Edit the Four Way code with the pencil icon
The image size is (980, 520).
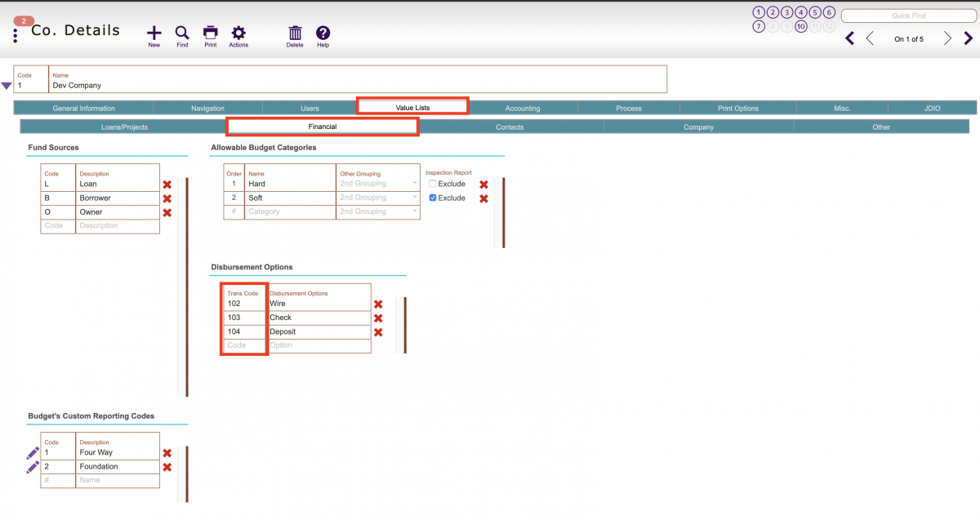[33, 452]
